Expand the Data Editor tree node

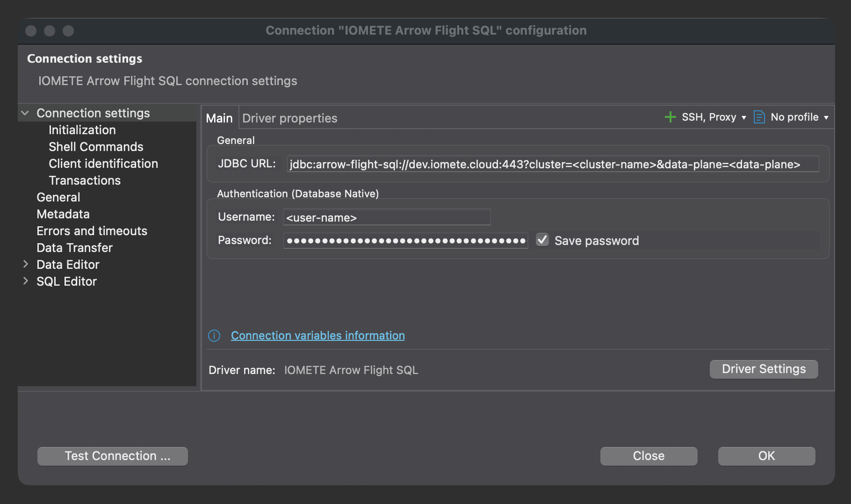[x=25, y=264]
